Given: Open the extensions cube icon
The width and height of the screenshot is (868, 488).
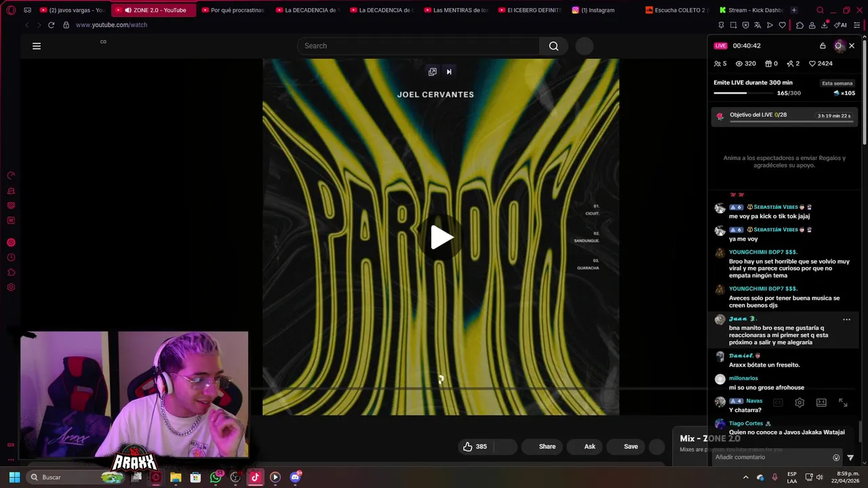Looking at the screenshot, I should (x=800, y=25).
